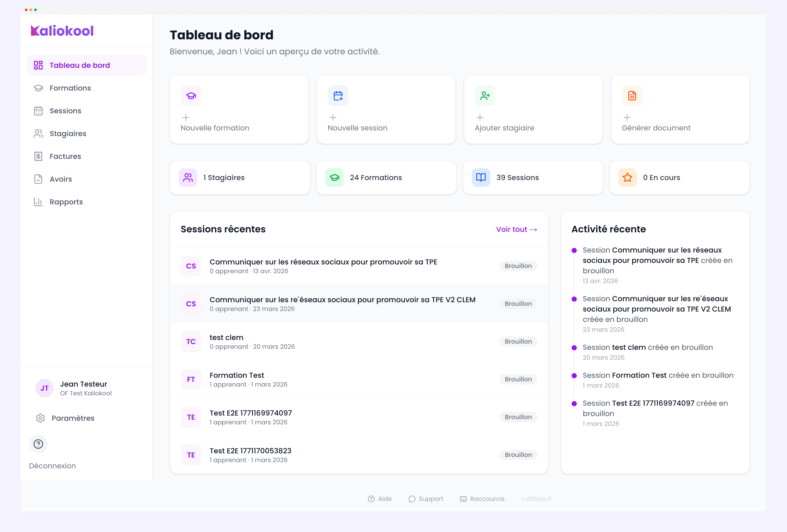Click the Kaliokool logo

coord(62,31)
